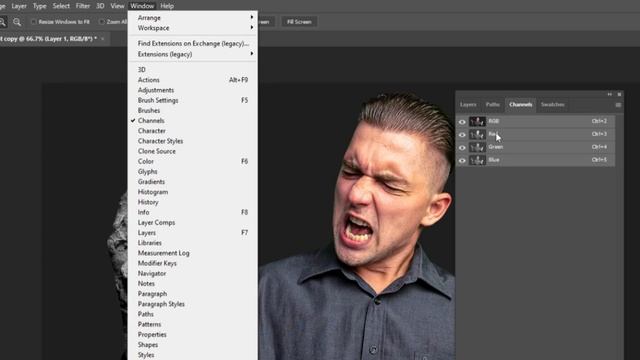Screen dimensions: 640x360
Task: Switch to the Layers panel tab
Action: [x=468, y=105]
